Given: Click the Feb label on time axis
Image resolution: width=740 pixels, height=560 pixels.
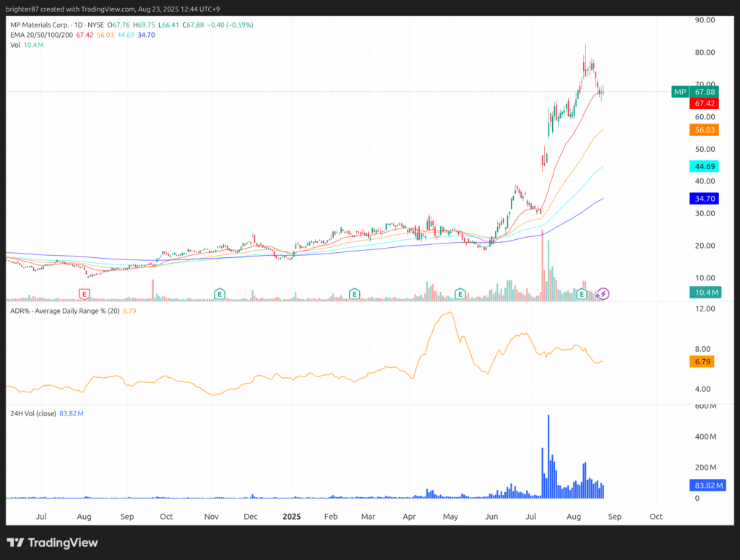Looking at the screenshot, I should coord(331,517).
